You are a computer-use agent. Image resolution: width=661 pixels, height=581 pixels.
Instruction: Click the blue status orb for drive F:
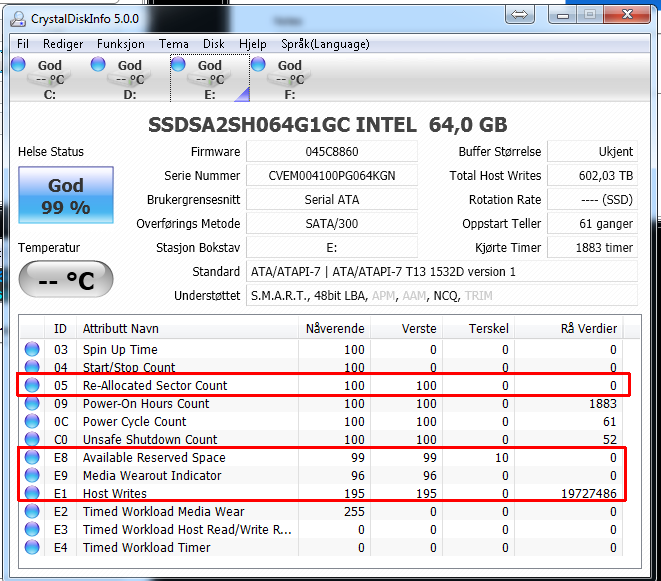[x=258, y=64]
